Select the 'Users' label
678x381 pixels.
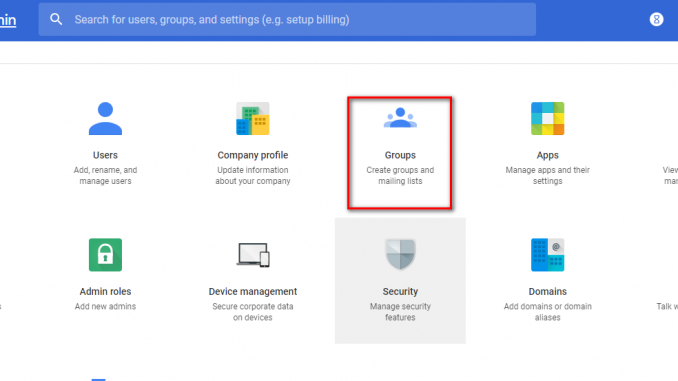(x=105, y=155)
